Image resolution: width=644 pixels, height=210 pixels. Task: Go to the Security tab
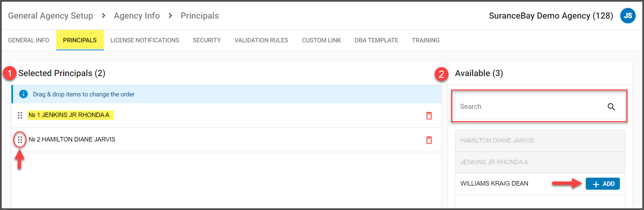coord(207,40)
